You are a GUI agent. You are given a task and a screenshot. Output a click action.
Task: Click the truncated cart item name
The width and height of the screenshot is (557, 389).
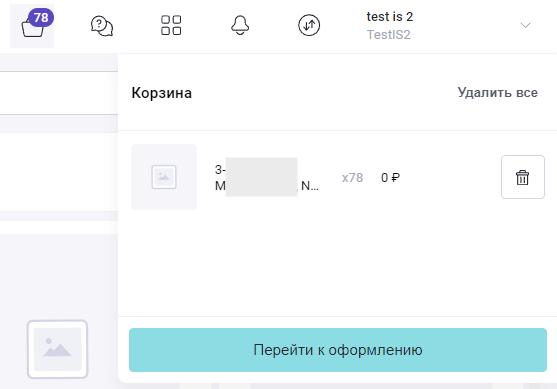pyautogui.click(x=267, y=177)
